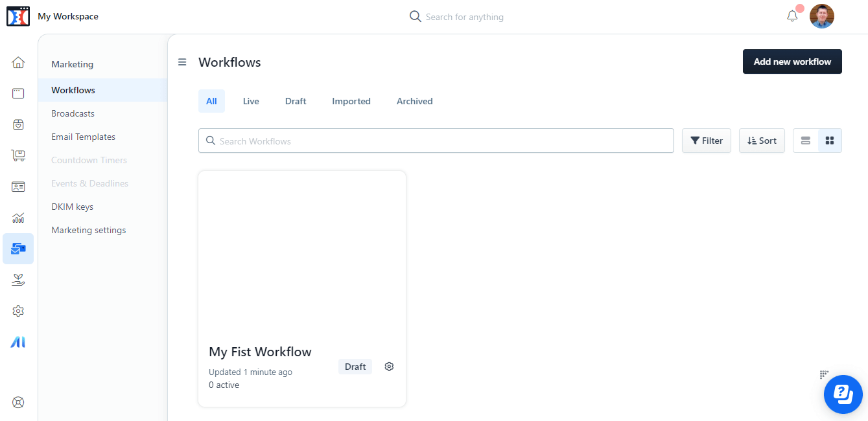Viewport: 868px width, 421px height.
Task: Open the Filter dropdown
Action: [x=706, y=140]
